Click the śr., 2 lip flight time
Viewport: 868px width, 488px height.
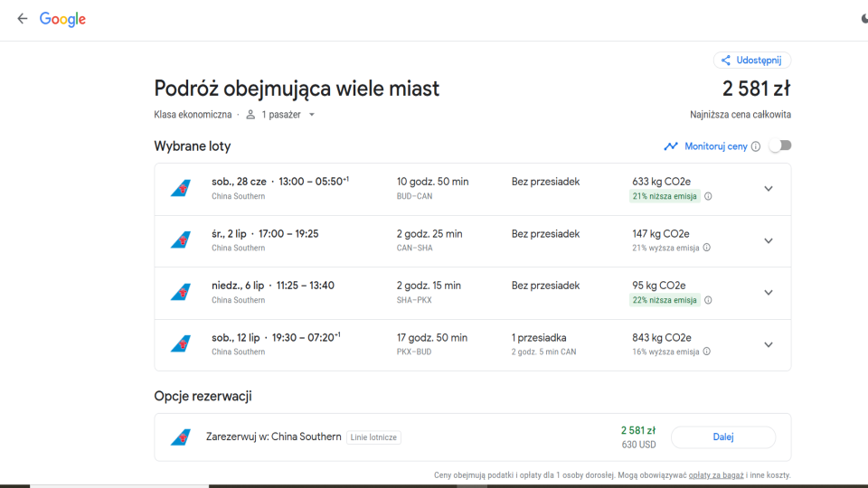(x=265, y=233)
